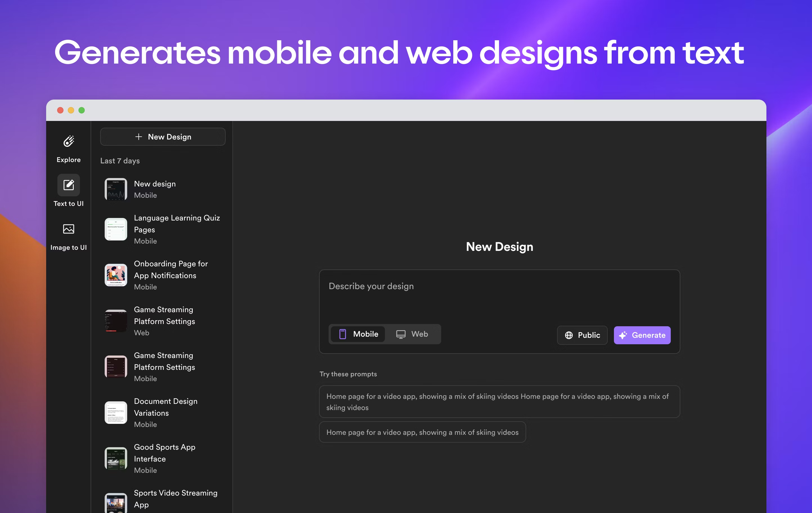This screenshot has width=812, height=513.
Task: Generate the design
Action: [x=642, y=335]
